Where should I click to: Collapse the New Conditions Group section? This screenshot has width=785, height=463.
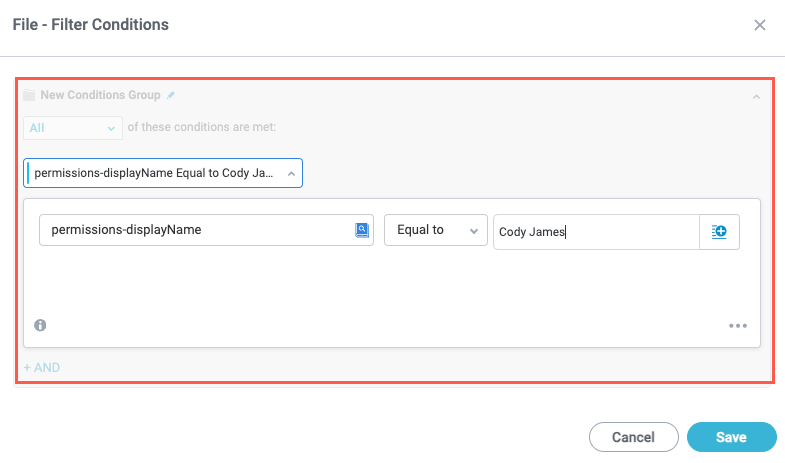click(x=756, y=96)
